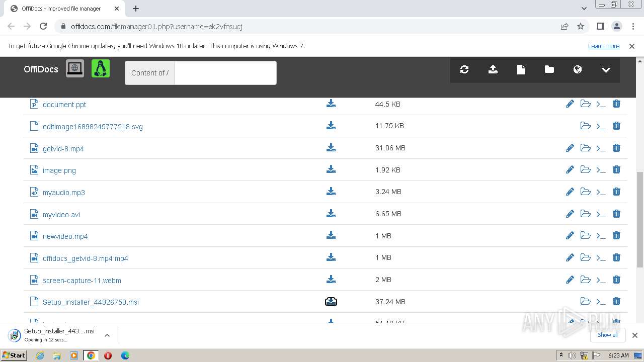Viewport: 644px width, 362px height.
Task: Open the myaudio.mp3 file link
Action: (x=64, y=193)
